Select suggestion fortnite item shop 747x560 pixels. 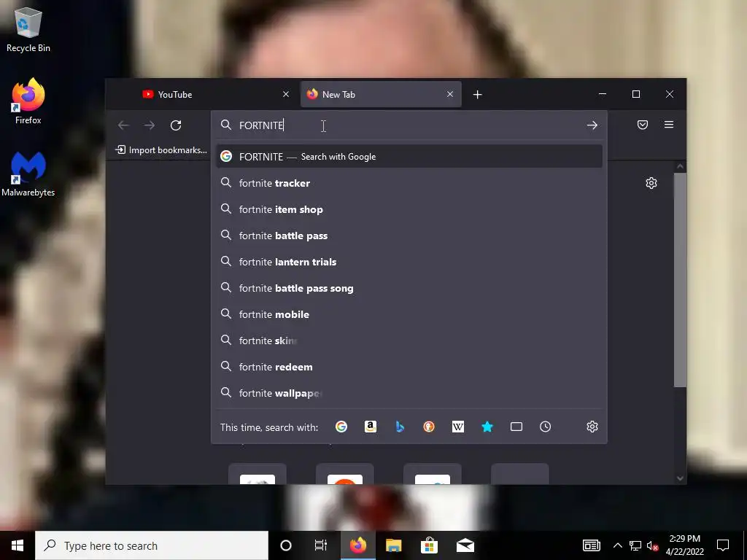[409, 209]
